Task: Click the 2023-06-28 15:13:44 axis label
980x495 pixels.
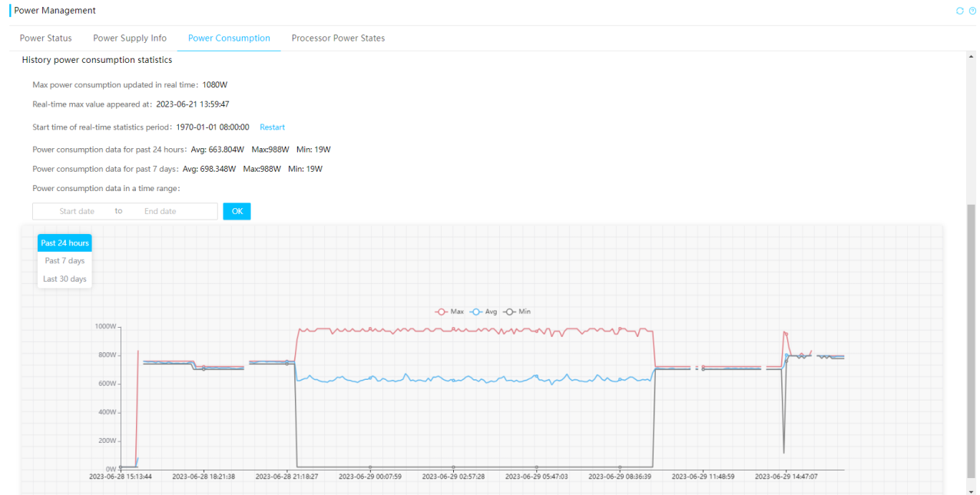Action: click(x=121, y=477)
